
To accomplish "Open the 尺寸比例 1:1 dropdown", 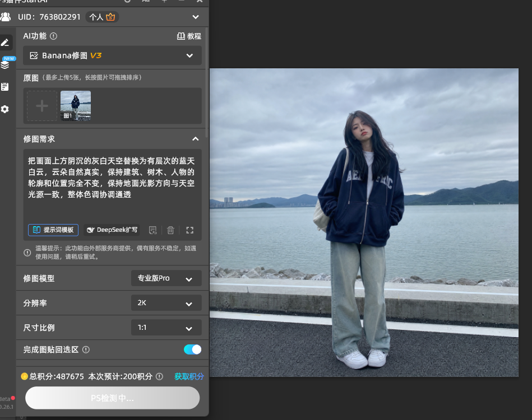I will pyautogui.click(x=166, y=328).
